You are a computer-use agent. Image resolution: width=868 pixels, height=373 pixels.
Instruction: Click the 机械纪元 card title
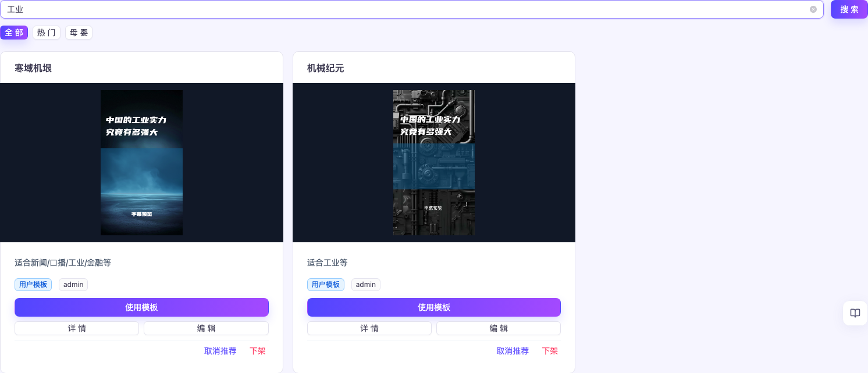pyautogui.click(x=326, y=68)
